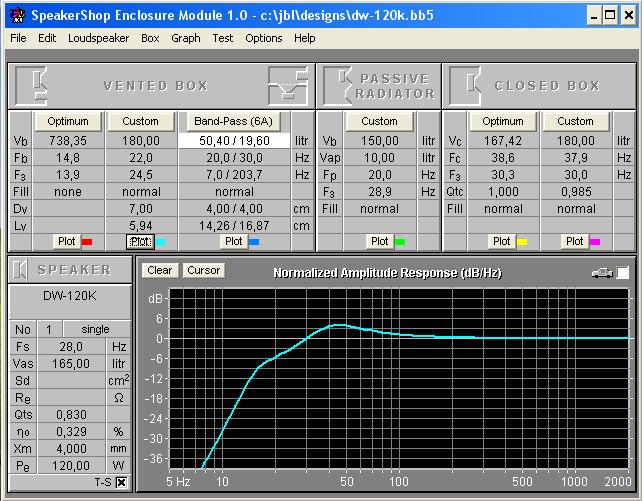Click the passive radiator enclosure icon
The height and width of the screenshot is (501, 644).
pos(338,86)
